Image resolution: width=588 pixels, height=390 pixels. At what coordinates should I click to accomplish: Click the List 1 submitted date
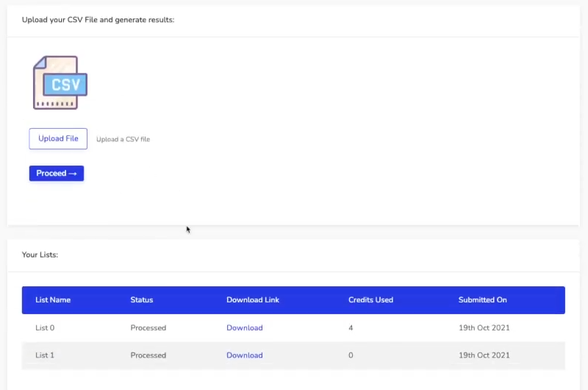[484, 355]
